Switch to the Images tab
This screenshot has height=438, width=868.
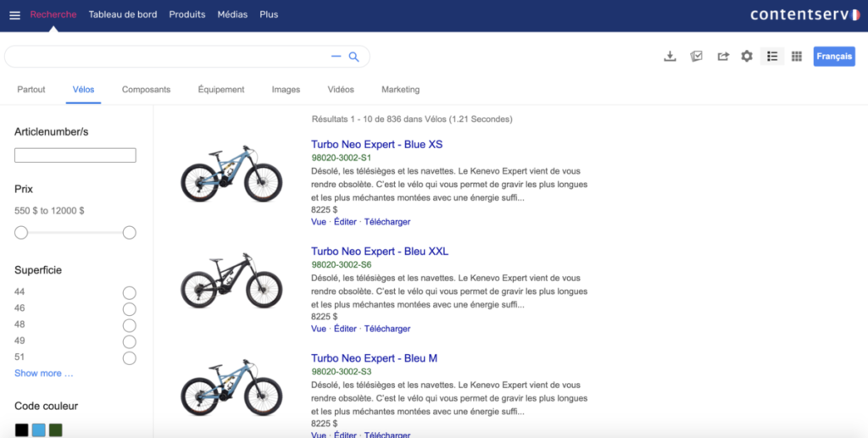pos(286,90)
